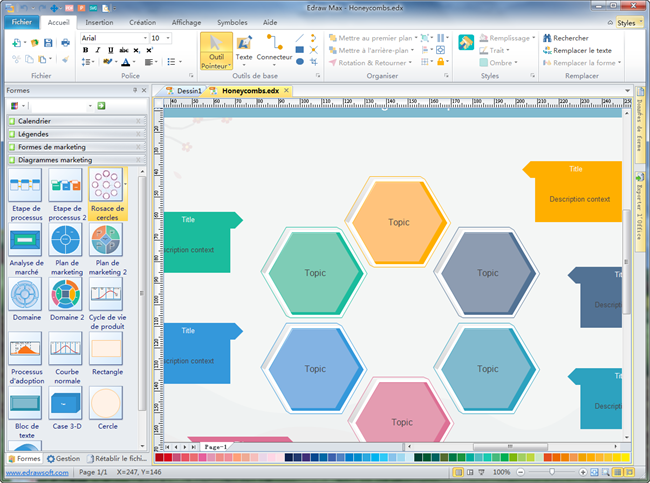Click the subscript icon
The width and height of the screenshot is (650, 483).
pyautogui.click(x=136, y=50)
